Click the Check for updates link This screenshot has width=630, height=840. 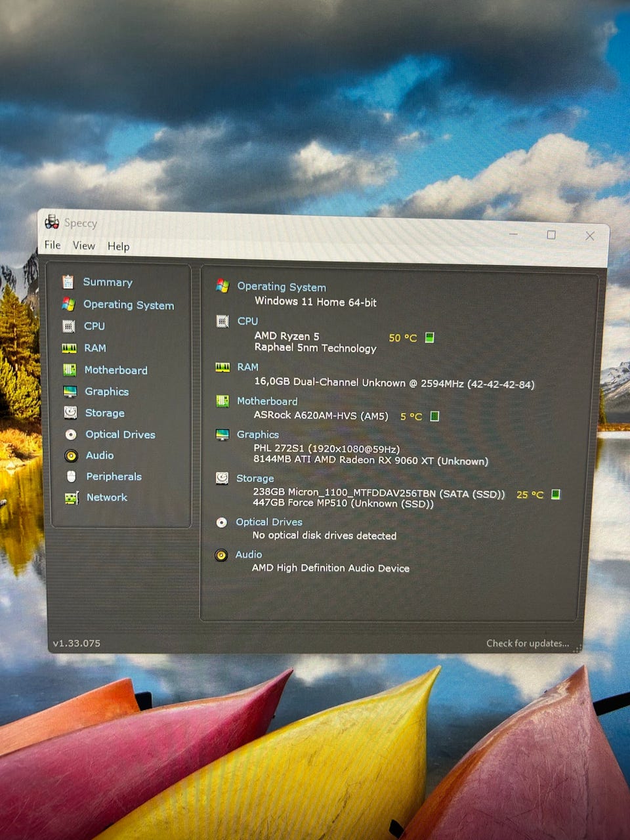528,643
